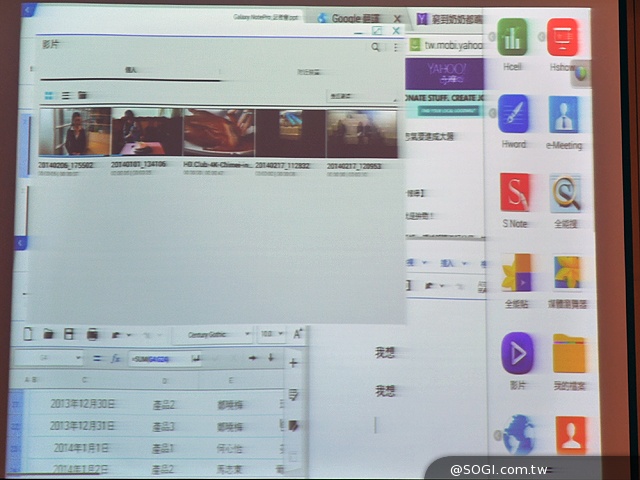Viewport: 640px width, 480px height.
Task: Collapse the side panel blue arrow
Action: [20, 244]
